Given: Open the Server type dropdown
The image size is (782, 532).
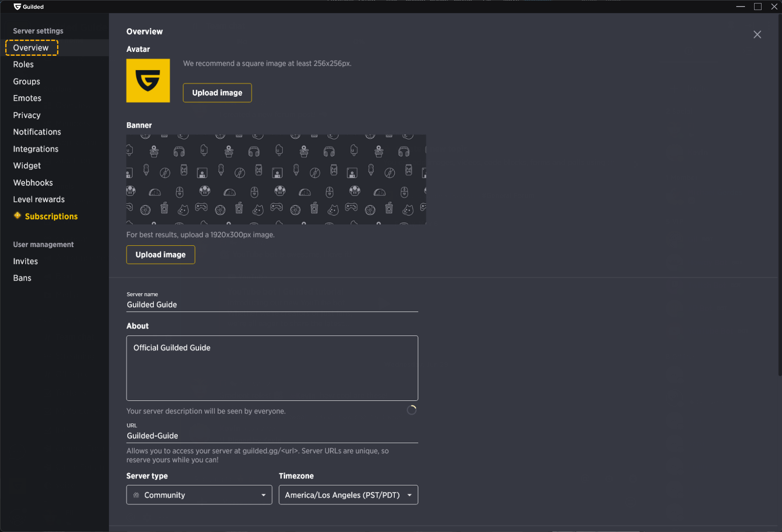Looking at the screenshot, I should [x=199, y=495].
